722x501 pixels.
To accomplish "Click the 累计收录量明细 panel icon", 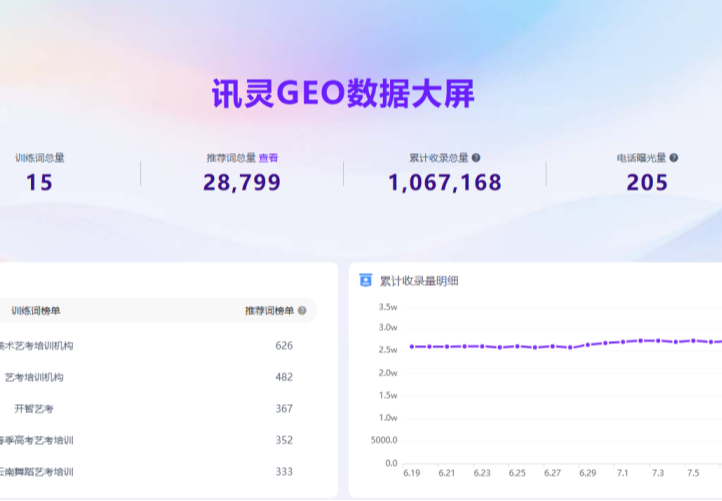I will coord(366,280).
